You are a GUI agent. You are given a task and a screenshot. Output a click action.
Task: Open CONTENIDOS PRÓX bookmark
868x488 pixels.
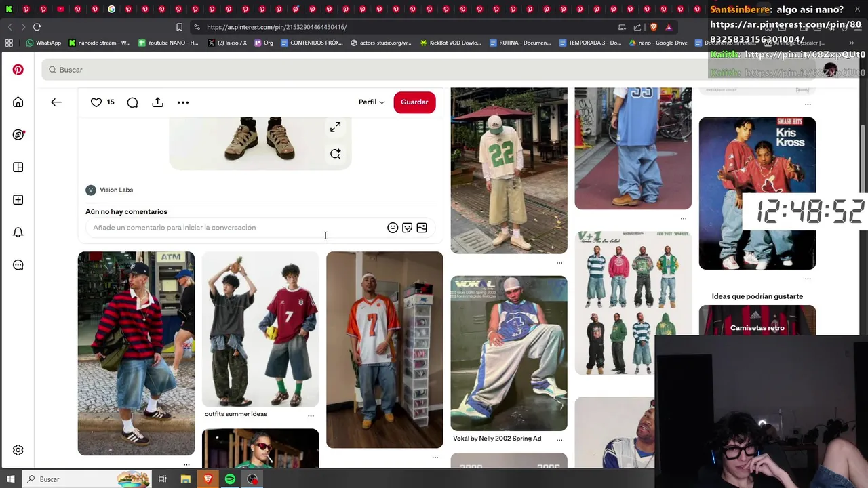point(312,43)
